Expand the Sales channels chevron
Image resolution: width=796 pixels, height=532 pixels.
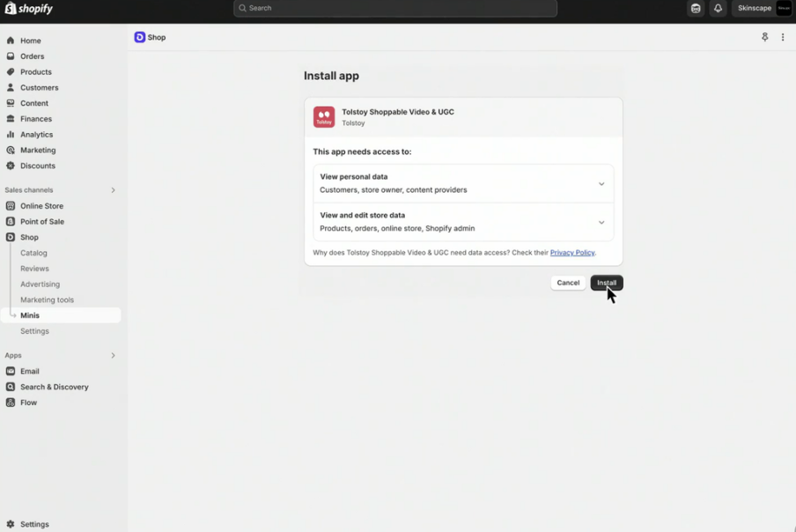113,190
